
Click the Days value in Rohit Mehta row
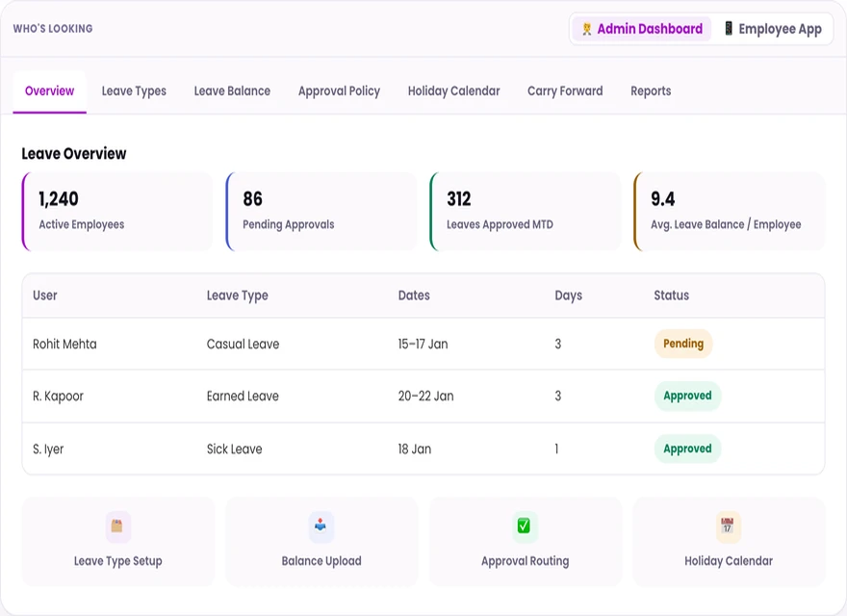pos(558,345)
